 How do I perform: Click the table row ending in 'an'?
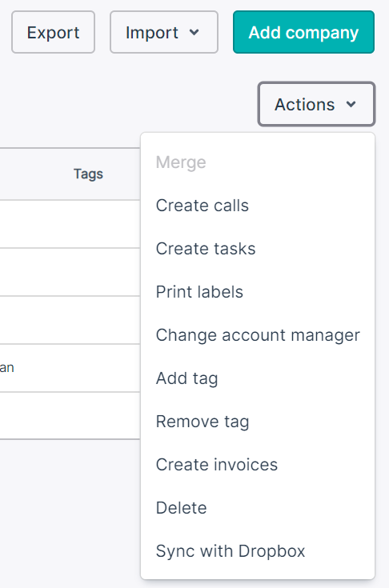70,368
